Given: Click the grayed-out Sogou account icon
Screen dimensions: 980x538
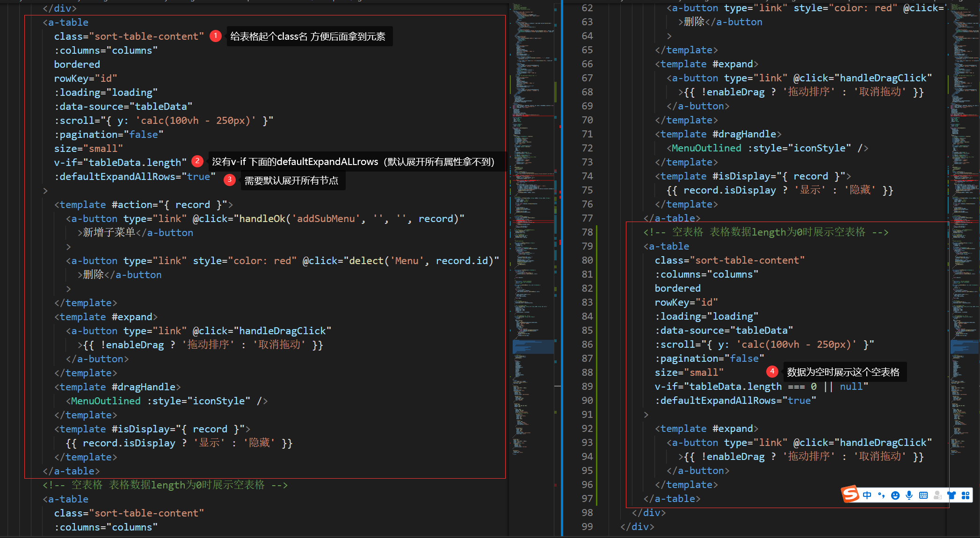Looking at the screenshot, I should [937, 495].
